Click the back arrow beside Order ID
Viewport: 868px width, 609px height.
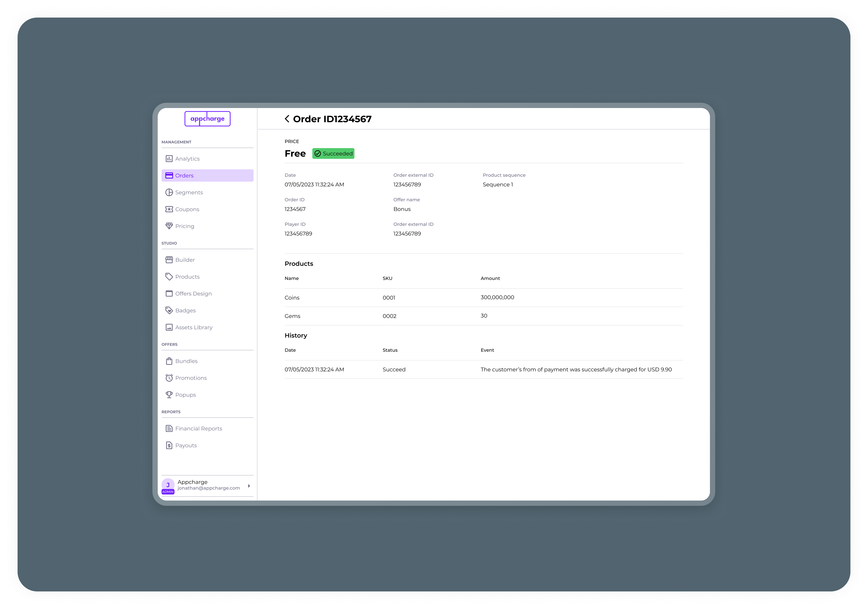pos(287,119)
